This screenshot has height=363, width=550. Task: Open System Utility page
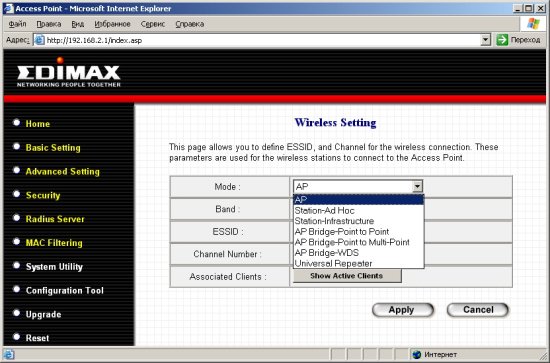tap(54, 267)
